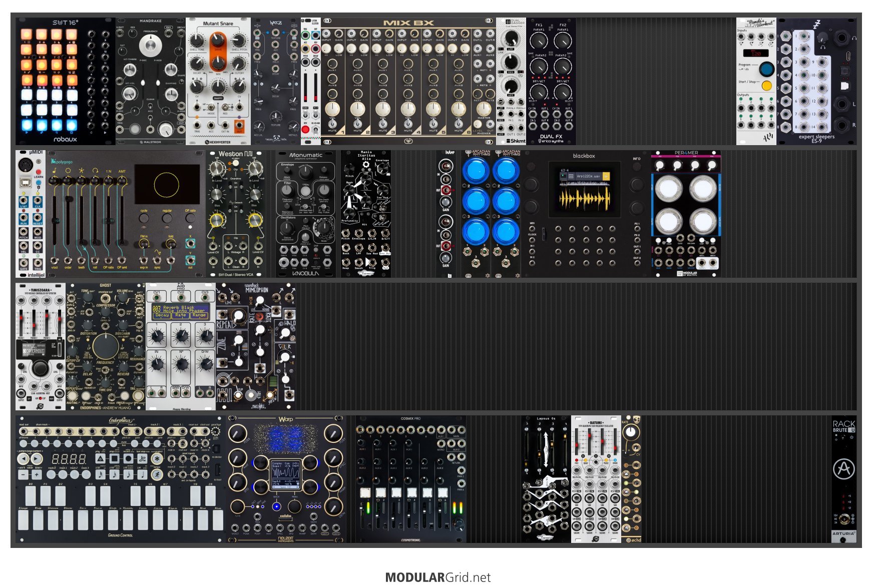Click the left arrow button on Ground Control
Viewport: 877px width, 588px height.
click(x=23, y=458)
